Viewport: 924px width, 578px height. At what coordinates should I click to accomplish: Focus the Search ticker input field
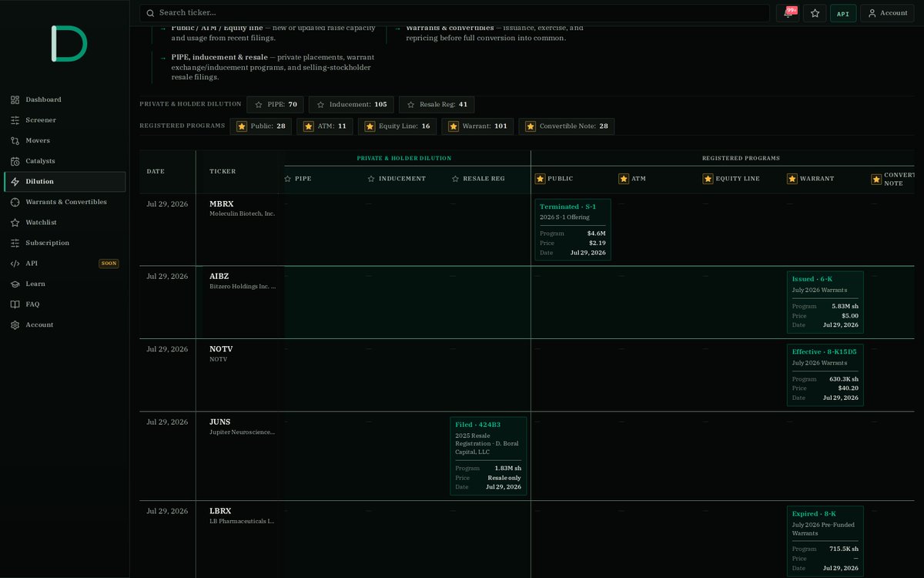pyautogui.click(x=454, y=13)
